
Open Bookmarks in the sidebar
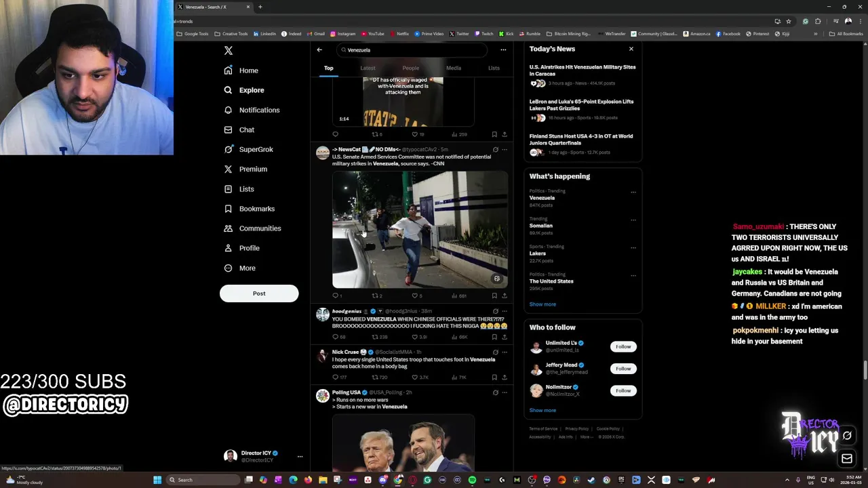(x=250, y=209)
